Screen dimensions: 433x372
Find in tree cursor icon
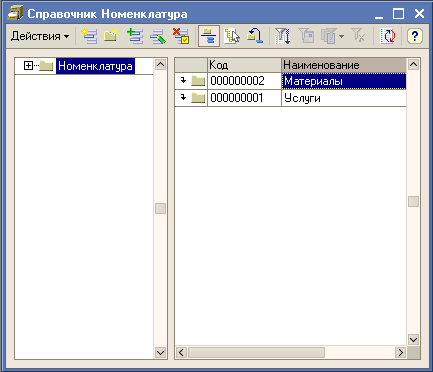coord(232,36)
